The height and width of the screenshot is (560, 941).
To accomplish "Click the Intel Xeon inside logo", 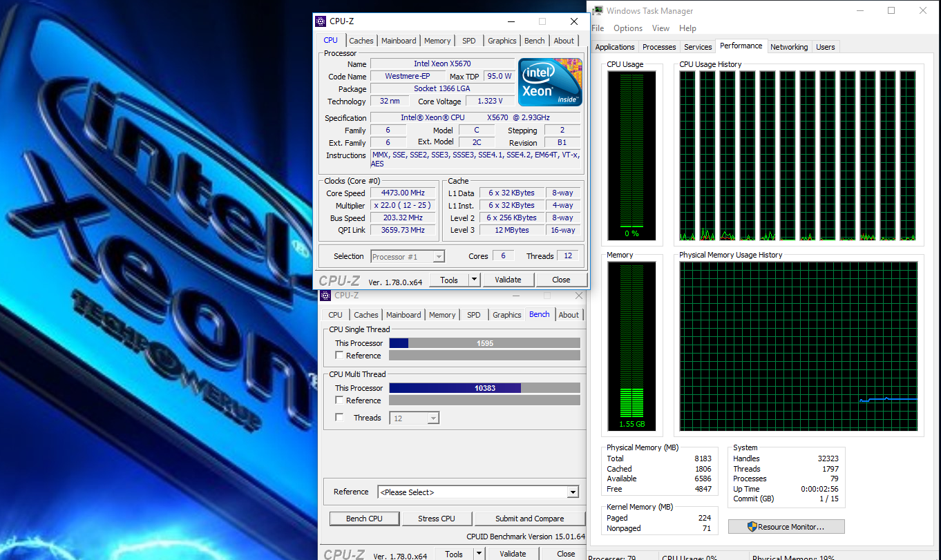I will 550,81.
